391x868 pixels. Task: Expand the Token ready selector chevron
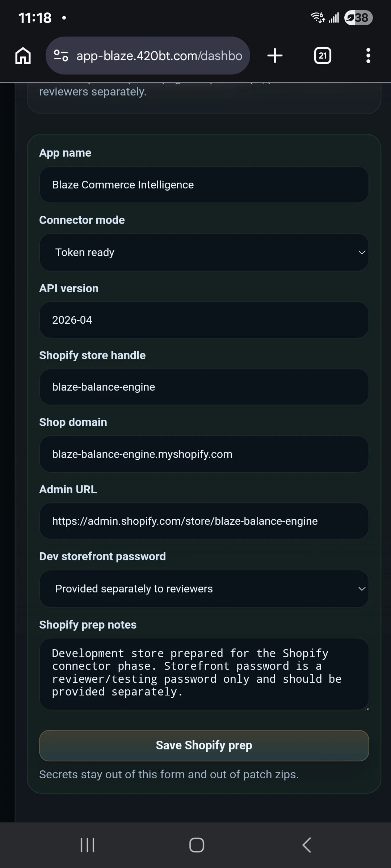click(x=362, y=252)
